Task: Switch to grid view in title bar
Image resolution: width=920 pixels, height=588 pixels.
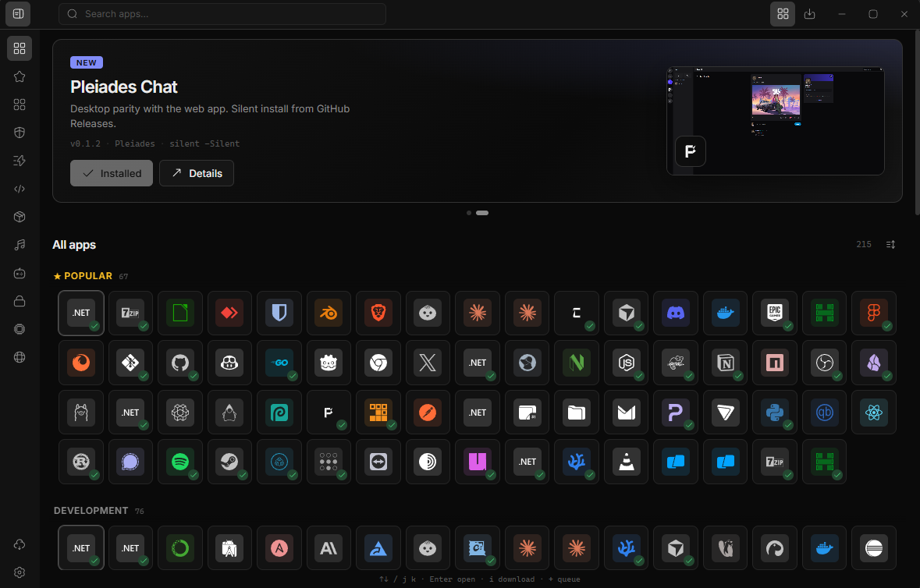Action: [783, 14]
